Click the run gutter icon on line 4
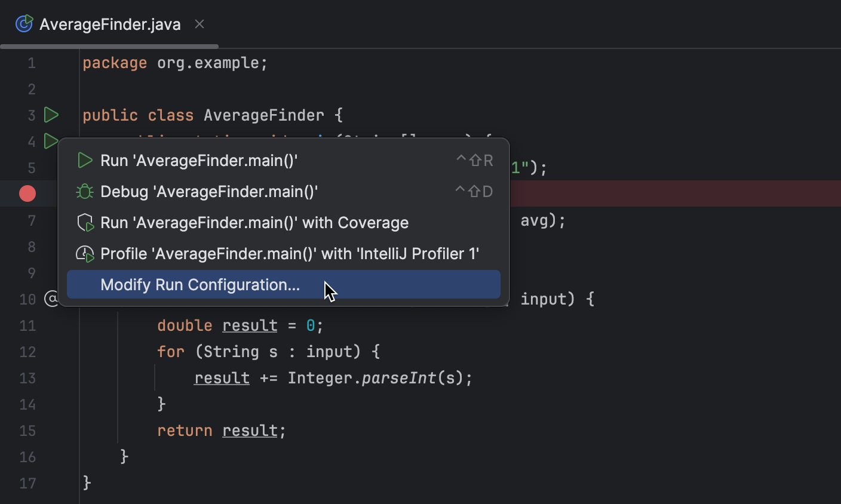This screenshot has width=841, height=504. 51,141
